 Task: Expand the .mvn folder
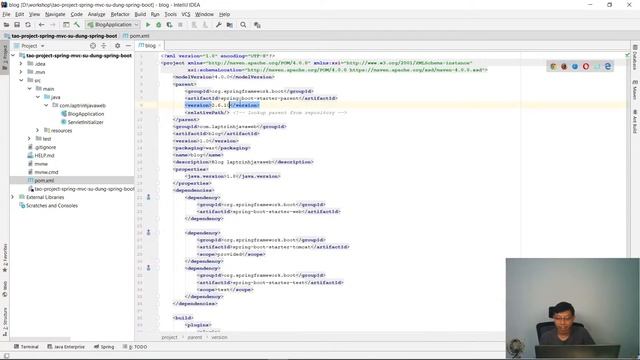21,72
